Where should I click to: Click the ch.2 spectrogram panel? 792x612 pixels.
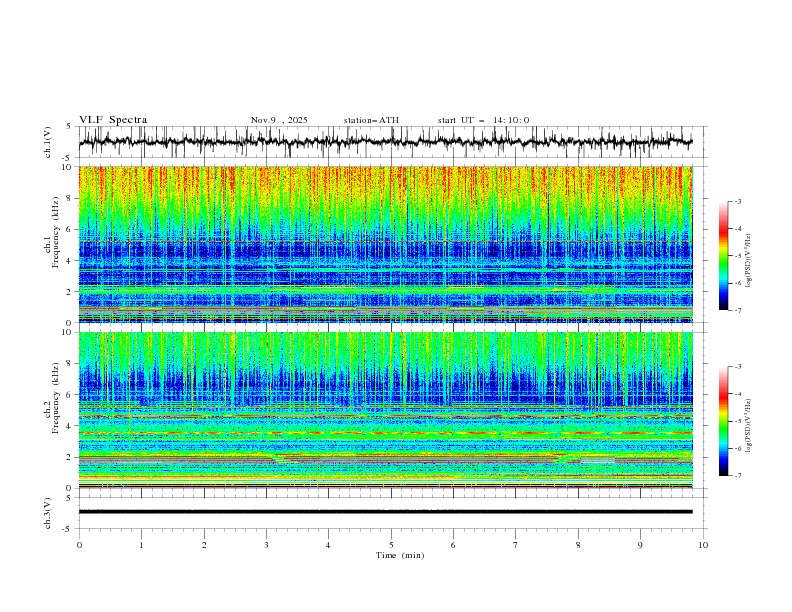[x=385, y=410]
